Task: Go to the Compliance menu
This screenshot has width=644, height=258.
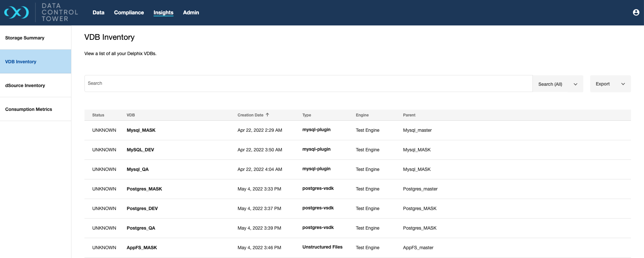Action: pyautogui.click(x=129, y=12)
